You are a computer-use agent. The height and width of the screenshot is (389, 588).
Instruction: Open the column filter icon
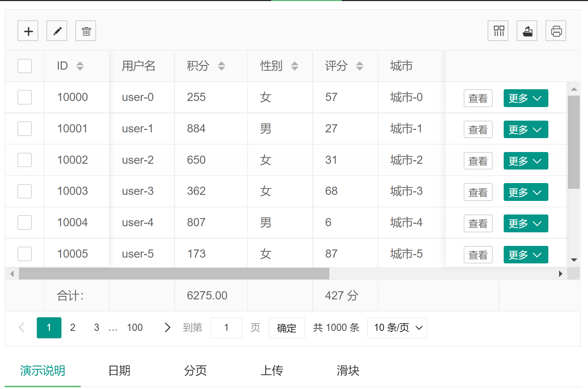(x=498, y=31)
